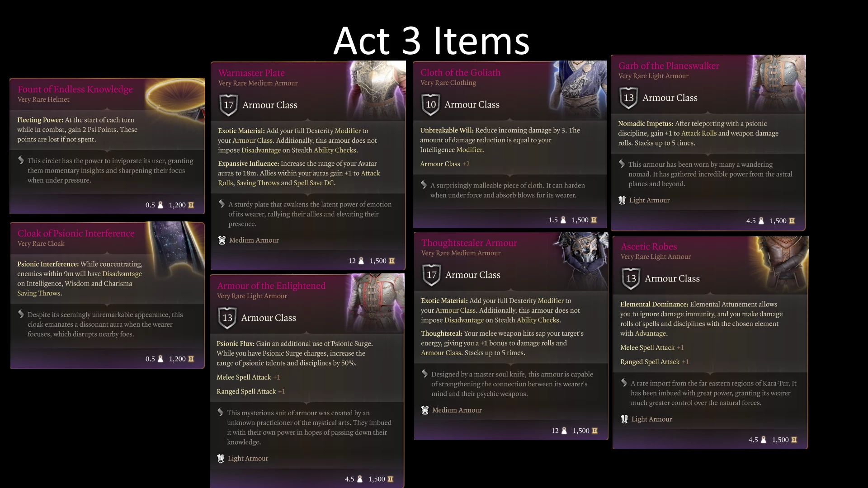Select the Thoughtstealer Armour item artwork

(581, 258)
